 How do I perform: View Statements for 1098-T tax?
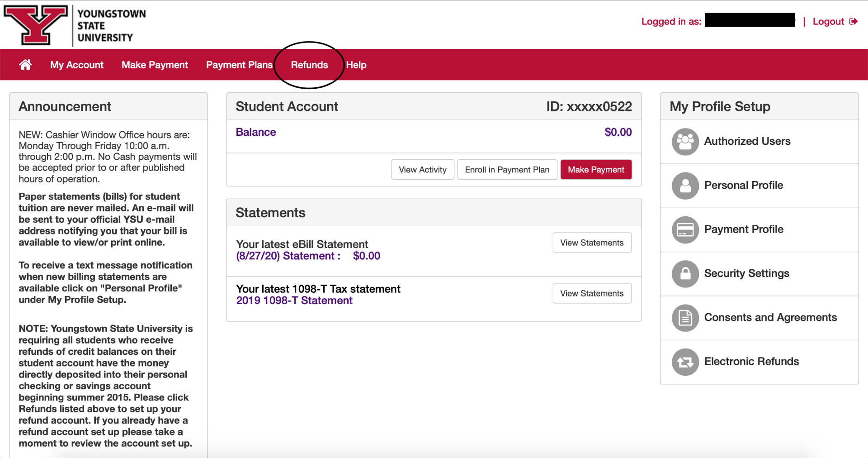pos(592,293)
